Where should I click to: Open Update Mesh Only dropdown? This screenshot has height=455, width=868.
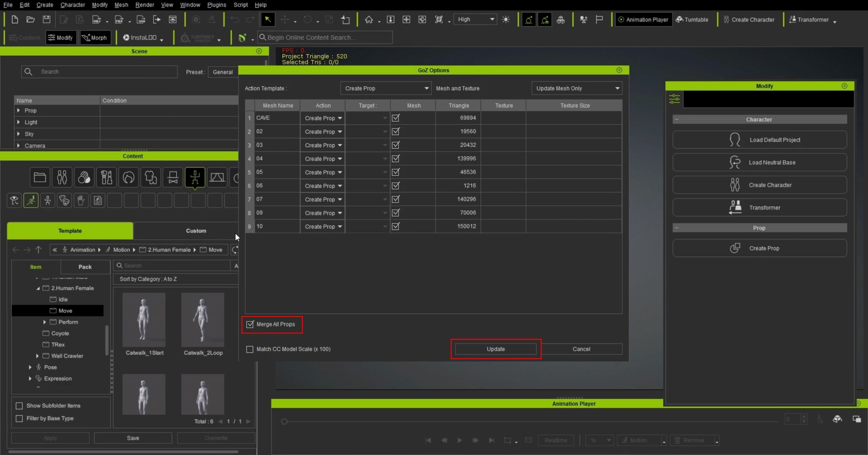tap(577, 88)
